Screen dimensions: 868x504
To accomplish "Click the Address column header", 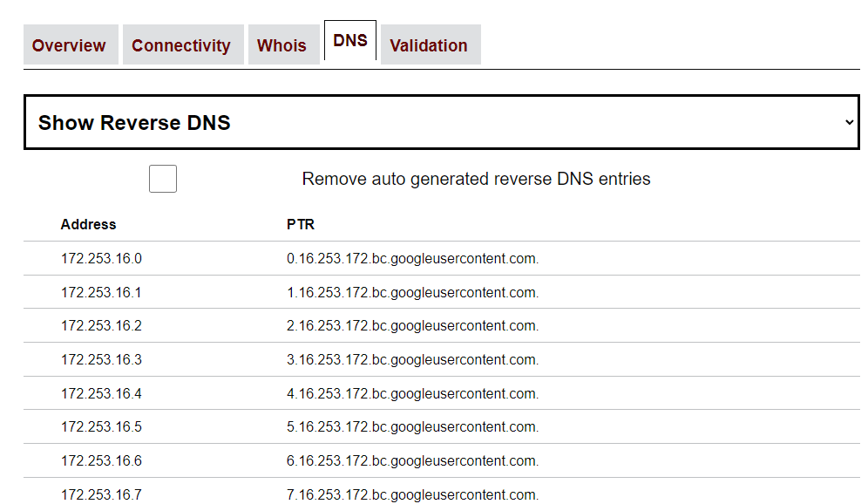I will pyautogui.click(x=88, y=224).
